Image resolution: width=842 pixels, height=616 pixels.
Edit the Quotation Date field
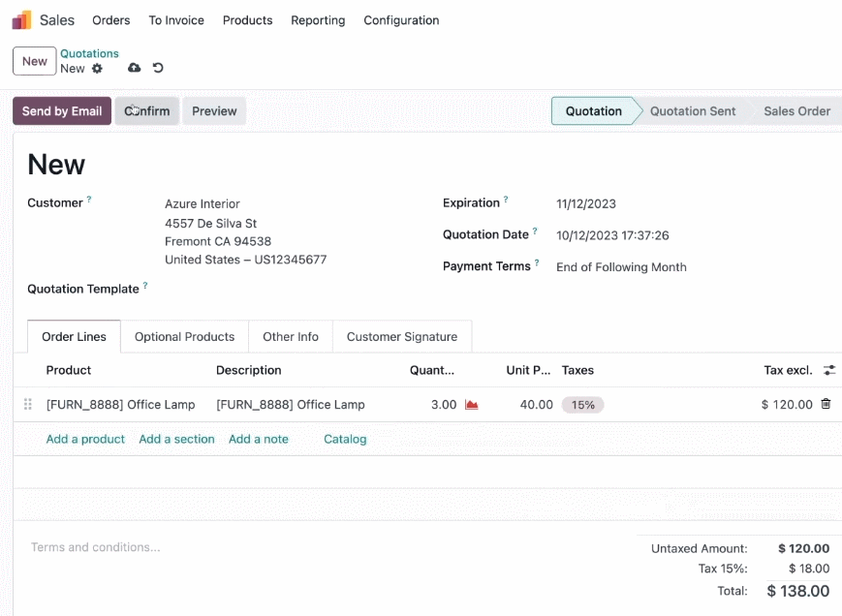(612, 235)
